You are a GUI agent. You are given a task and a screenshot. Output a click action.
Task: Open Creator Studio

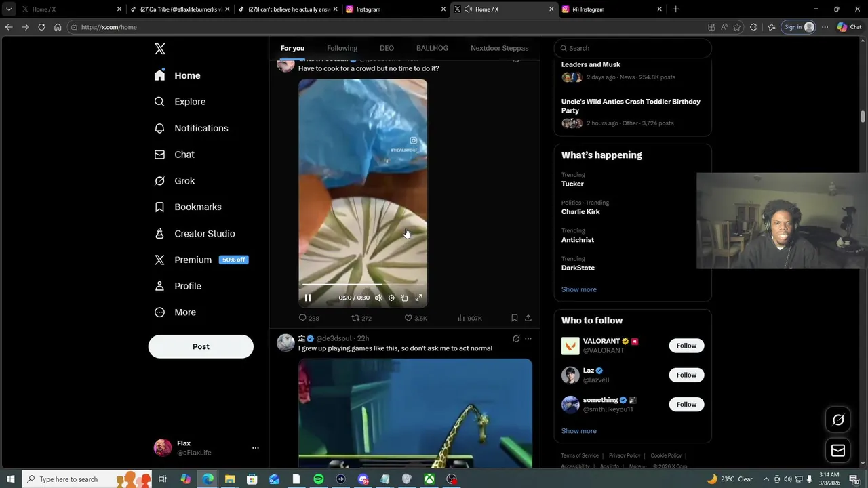click(195, 233)
